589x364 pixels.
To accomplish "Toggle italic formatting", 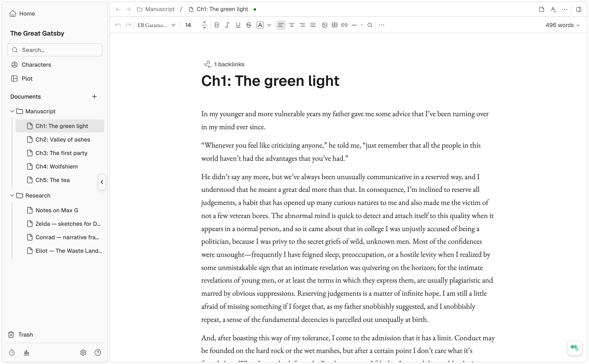I will point(227,25).
